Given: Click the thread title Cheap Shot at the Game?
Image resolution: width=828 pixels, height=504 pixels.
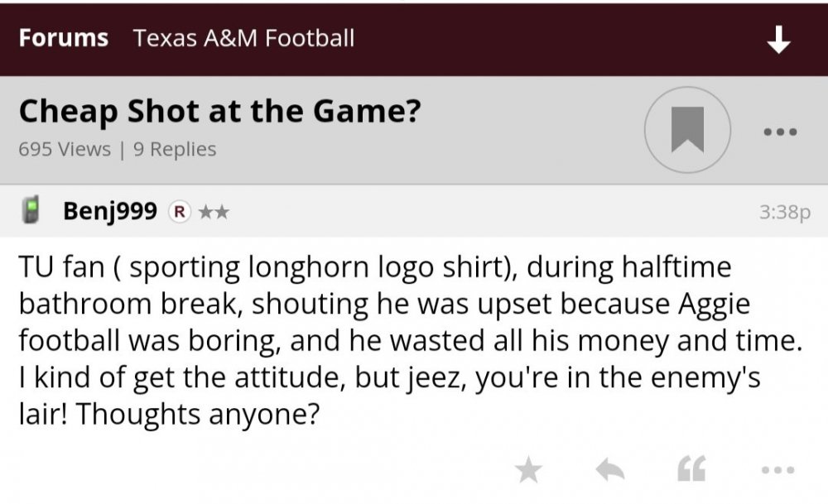Looking at the screenshot, I should pos(219,111).
